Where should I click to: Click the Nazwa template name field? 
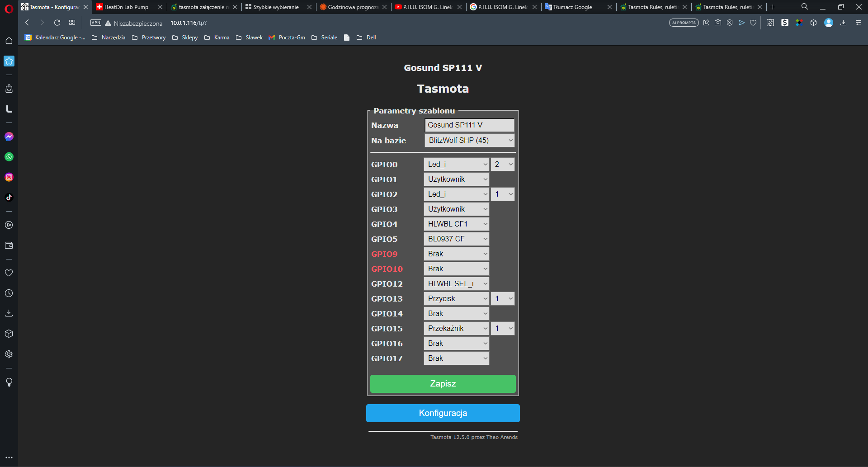[x=469, y=125]
